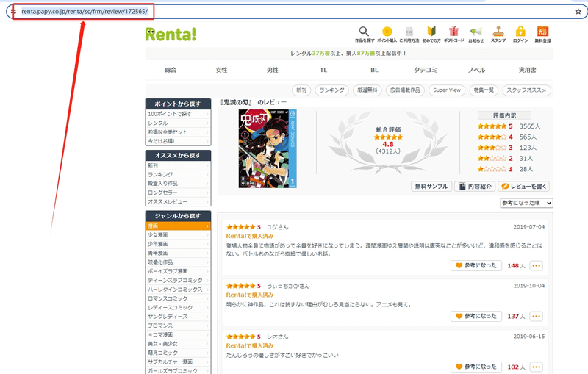Open 4コマ漫画 genre link
Viewport: 588px width, 374px height.
(178, 334)
